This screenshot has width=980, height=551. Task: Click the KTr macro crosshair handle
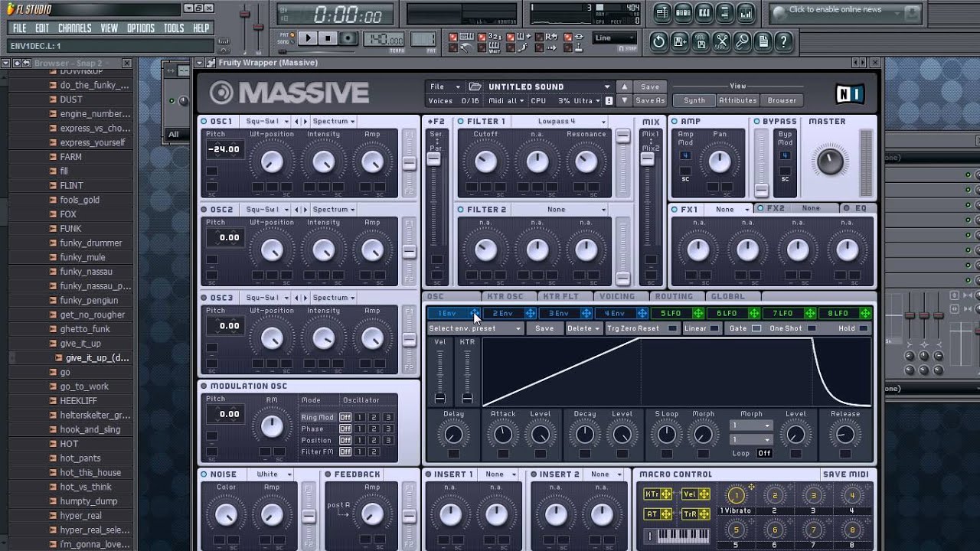pos(666,494)
